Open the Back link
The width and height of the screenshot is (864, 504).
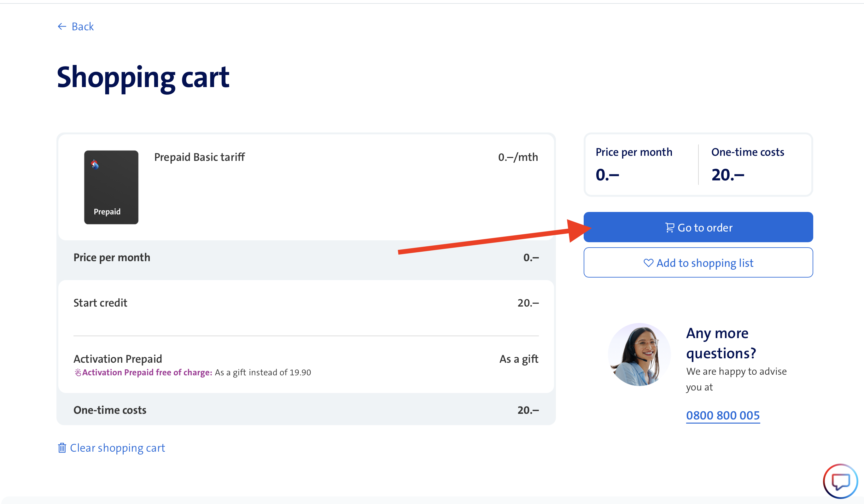[x=82, y=26]
